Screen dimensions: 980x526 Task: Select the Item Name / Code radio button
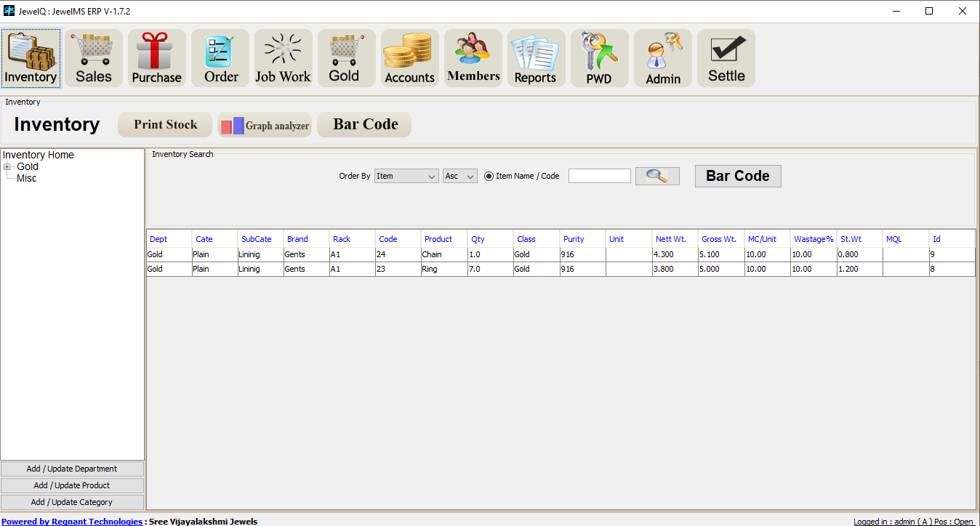pyautogui.click(x=489, y=176)
